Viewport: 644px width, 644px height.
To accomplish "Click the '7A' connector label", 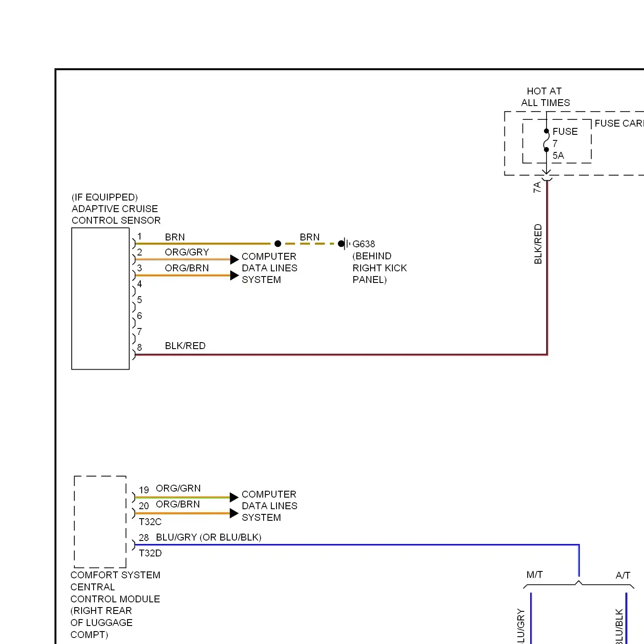I will click(537, 187).
